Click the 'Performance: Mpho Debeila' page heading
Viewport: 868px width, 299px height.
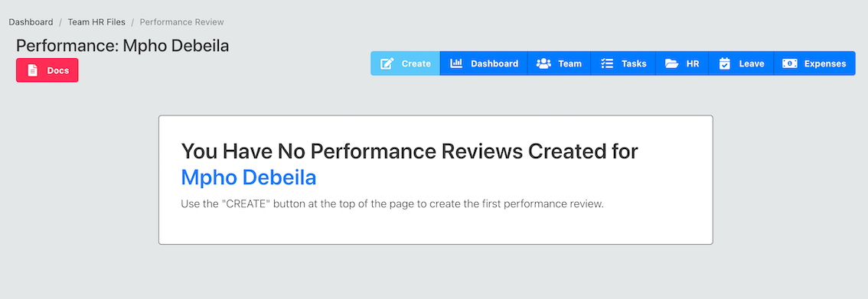(x=122, y=46)
